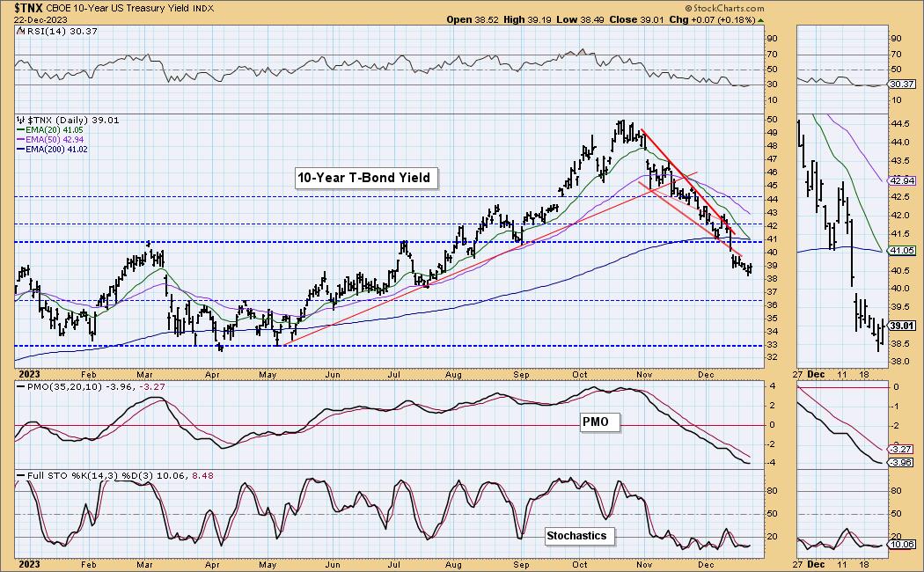The width and height of the screenshot is (924, 572).
Task: Click the copyright symbol before StockCharts.com
Action: 688,8
